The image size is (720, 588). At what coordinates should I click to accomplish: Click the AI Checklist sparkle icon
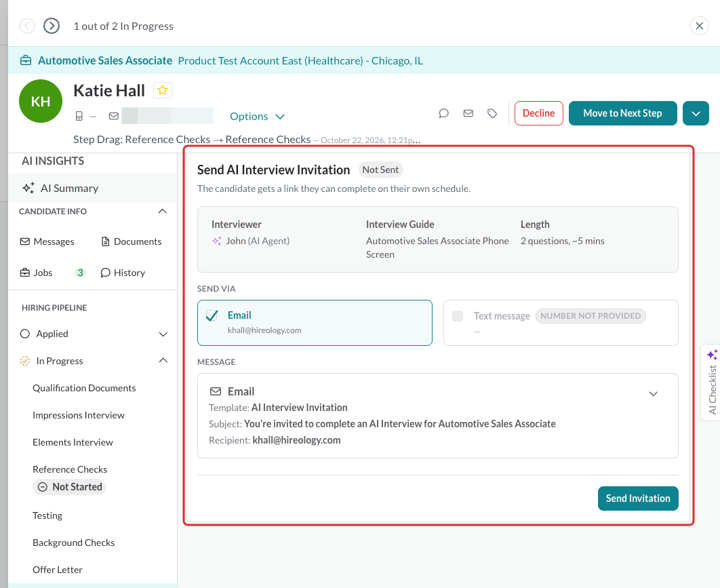click(712, 355)
